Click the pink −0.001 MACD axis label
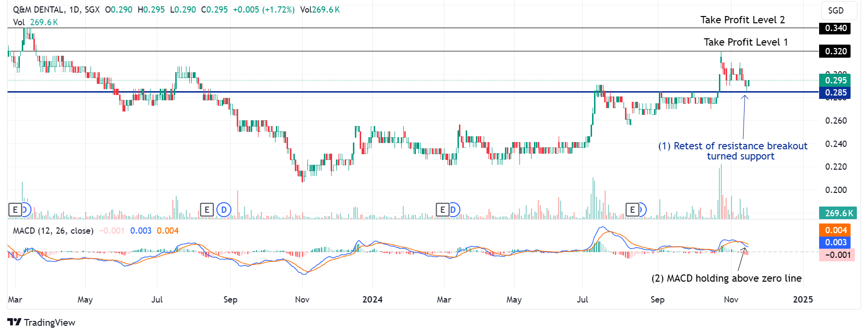868x335 pixels. 837,255
